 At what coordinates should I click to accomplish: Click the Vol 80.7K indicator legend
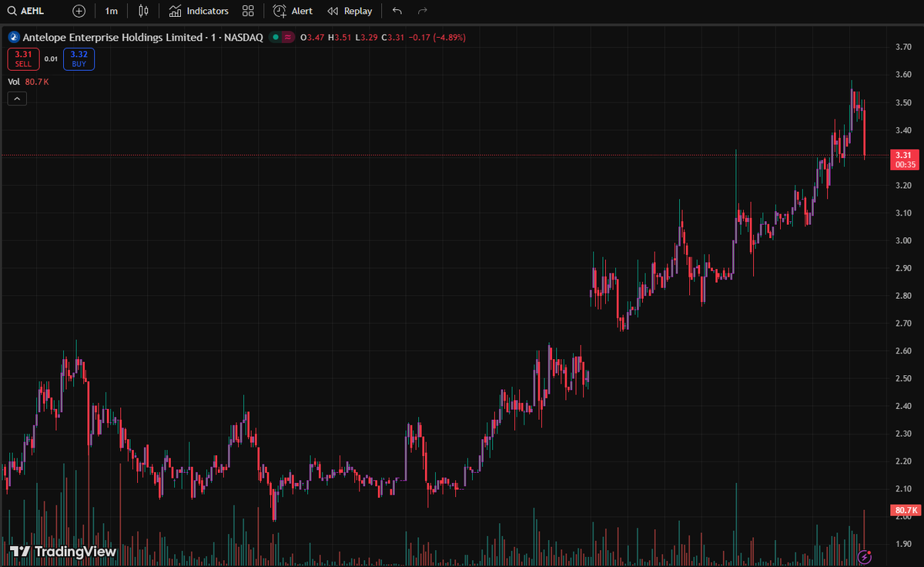28,81
